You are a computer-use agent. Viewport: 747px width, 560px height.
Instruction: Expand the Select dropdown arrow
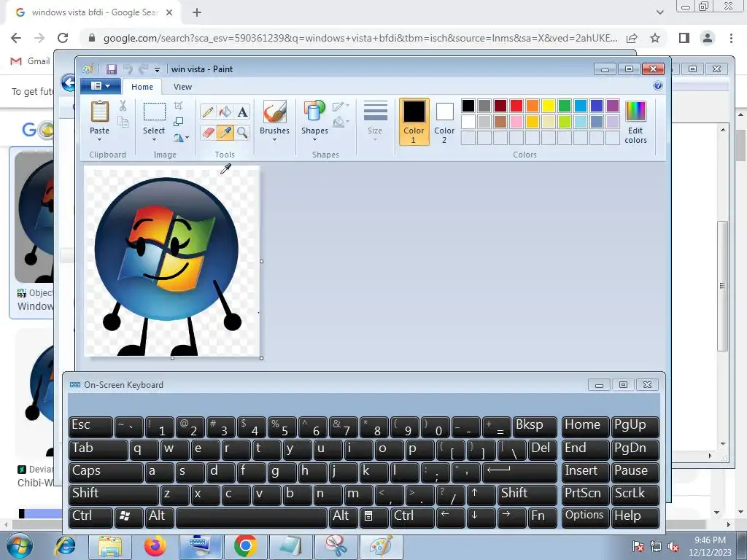(155, 140)
